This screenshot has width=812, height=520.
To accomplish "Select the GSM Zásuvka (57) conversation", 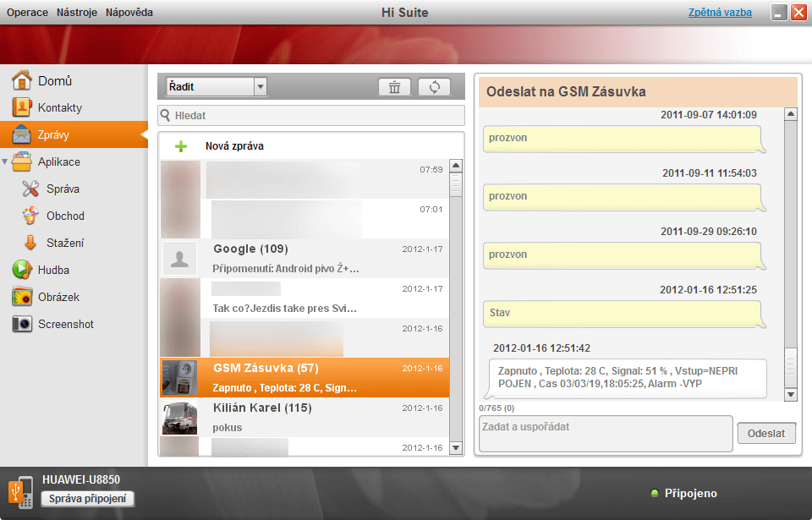I will (304, 378).
